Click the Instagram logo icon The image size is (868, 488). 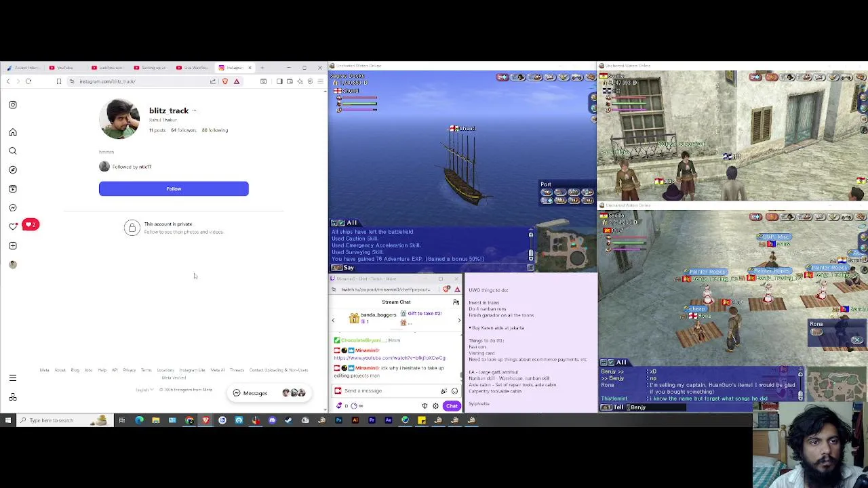click(x=13, y=104)
